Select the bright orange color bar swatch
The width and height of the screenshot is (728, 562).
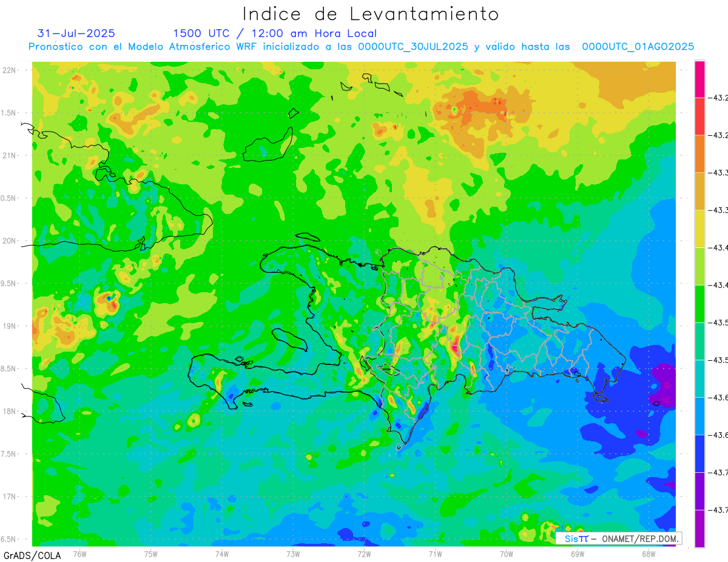click(x=699, y=154)
